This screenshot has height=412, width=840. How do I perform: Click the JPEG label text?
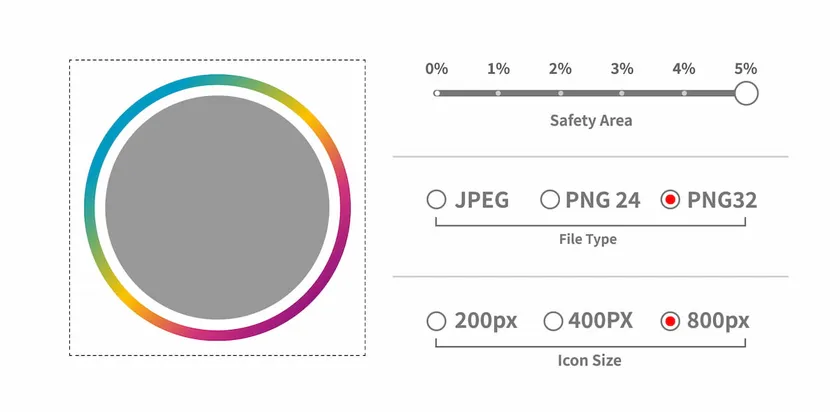click(482, 200)
